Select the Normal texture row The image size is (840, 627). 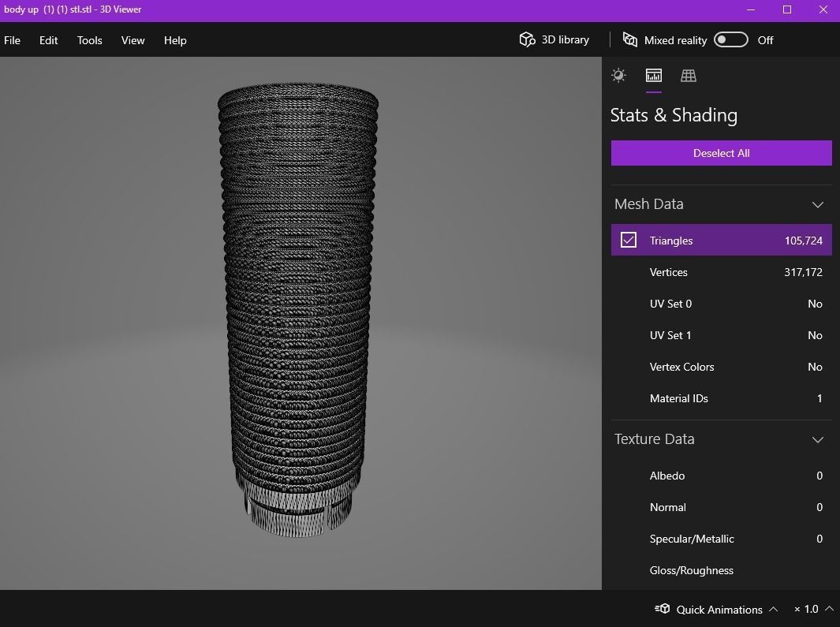click(721, 507)
